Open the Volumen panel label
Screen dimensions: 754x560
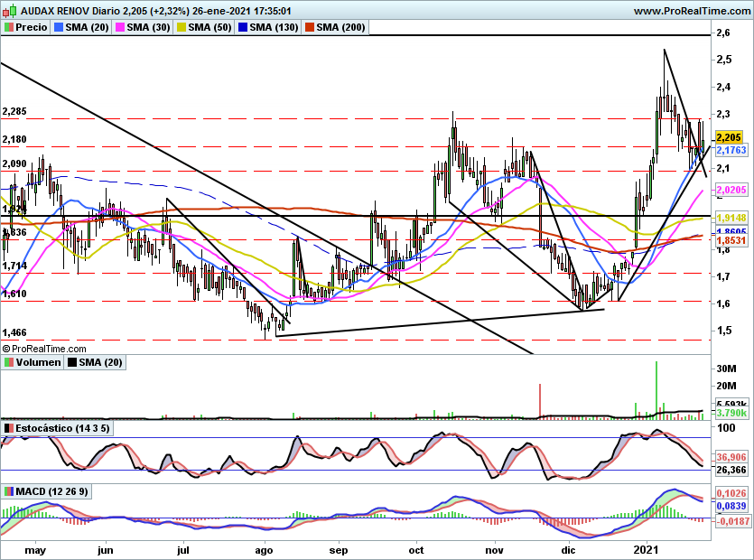point(39,362)
